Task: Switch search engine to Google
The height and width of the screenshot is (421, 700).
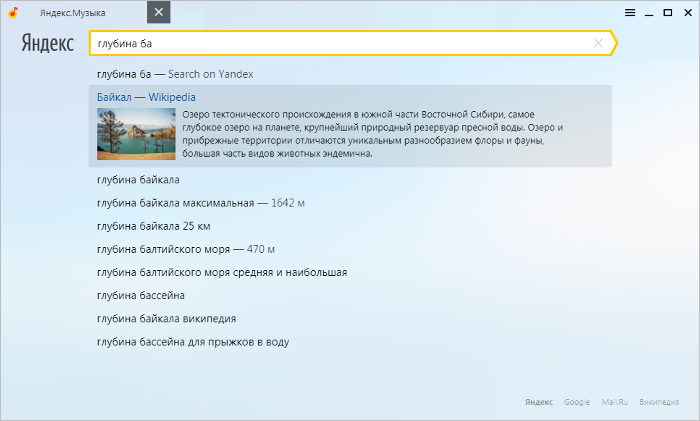Action: pyautogui.click(x=577, y=402)
